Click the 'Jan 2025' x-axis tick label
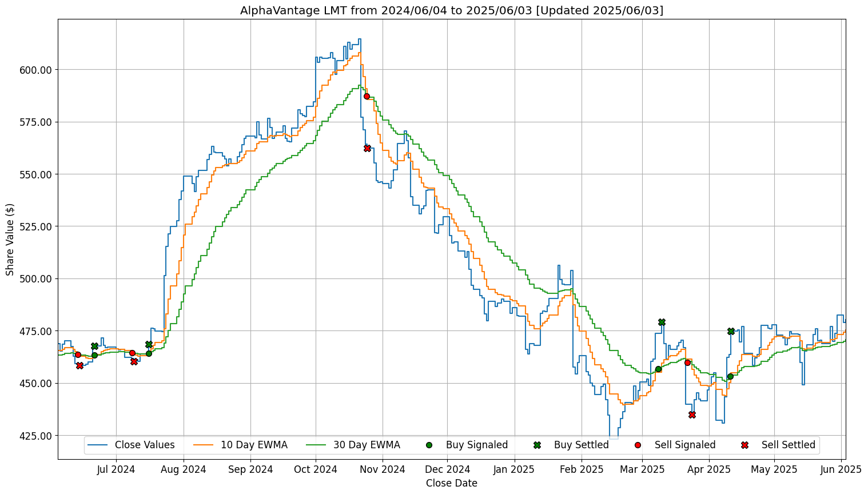 (x=514, y=470)
